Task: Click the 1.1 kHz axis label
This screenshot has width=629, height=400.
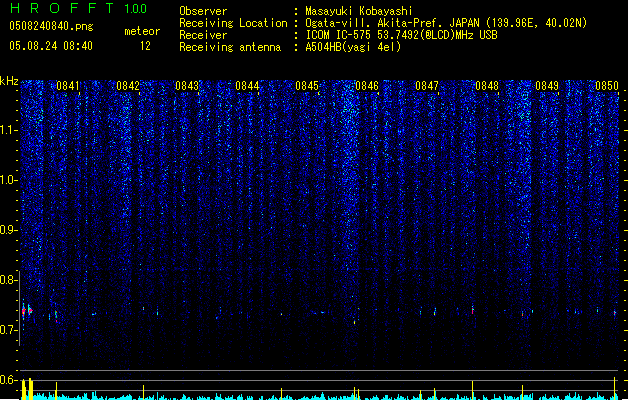Action: [x=8, y=130]
